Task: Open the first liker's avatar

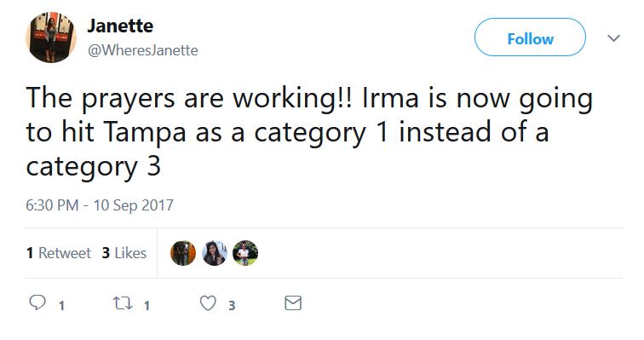Action: [x=183, y=253]
